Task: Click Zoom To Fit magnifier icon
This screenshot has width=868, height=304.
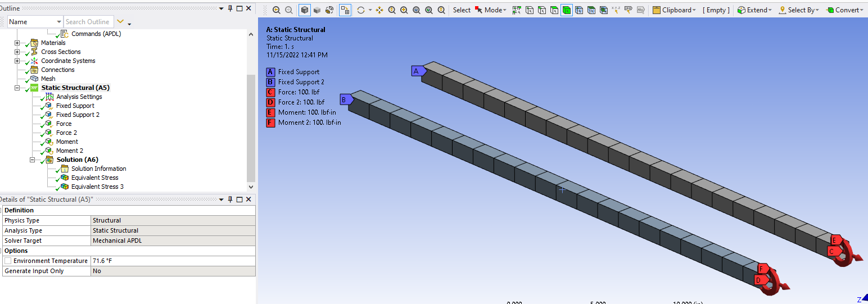Action: point(416,10)
